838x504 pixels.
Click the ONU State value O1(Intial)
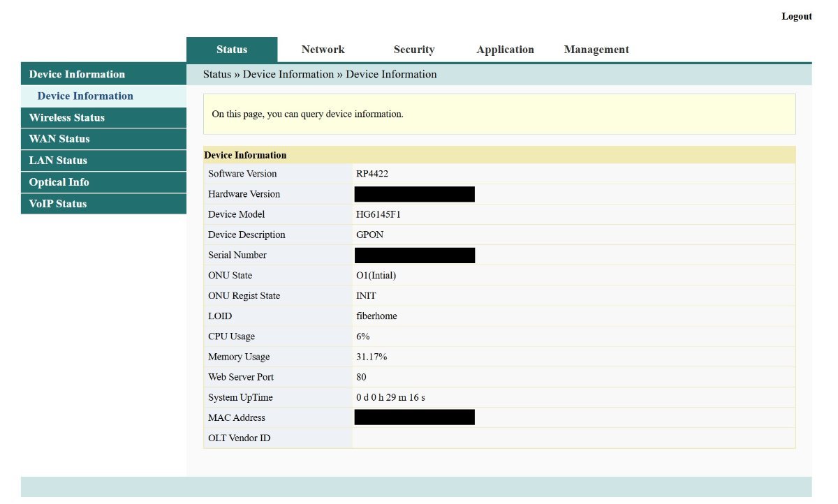point(376,276)
